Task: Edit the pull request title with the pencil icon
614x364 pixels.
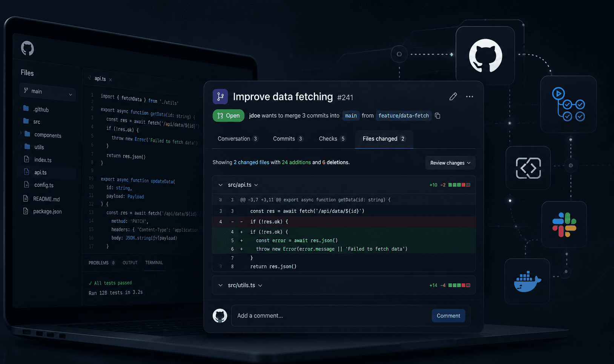Action: (x=453, y=96)
